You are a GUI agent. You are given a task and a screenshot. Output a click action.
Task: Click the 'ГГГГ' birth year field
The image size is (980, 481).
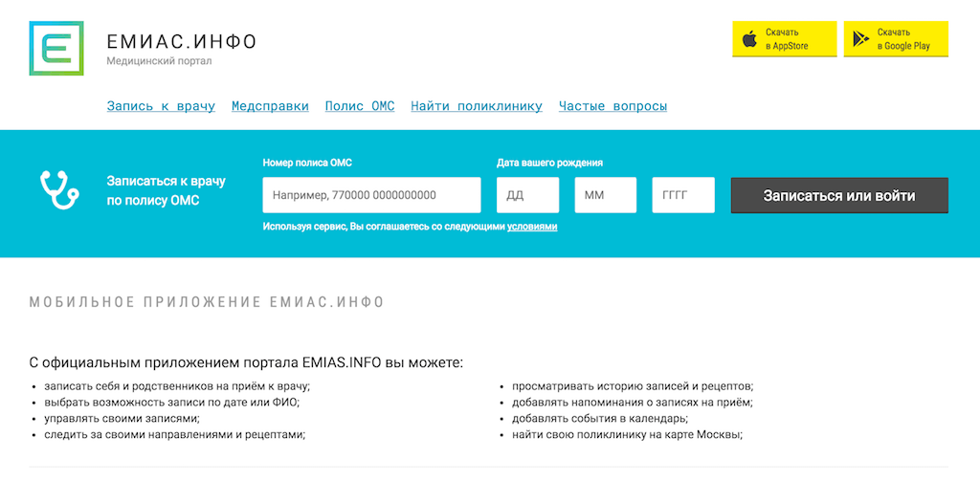pyautogui.click(x=683, y=195)
